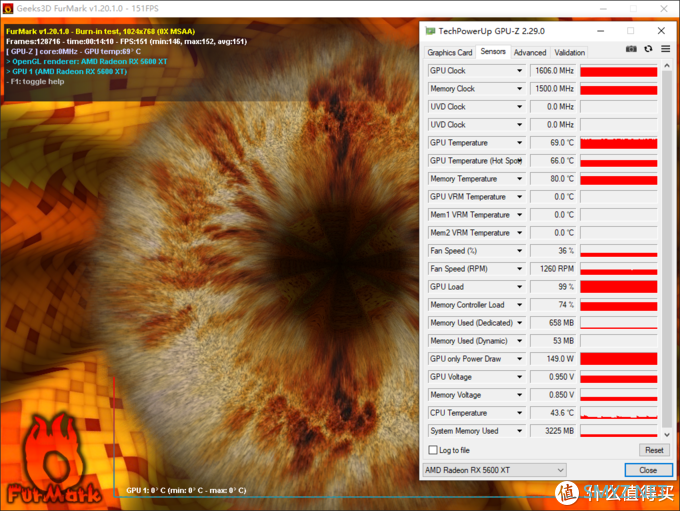Click the sensor list scrollbar down arrow

point(667,434)
